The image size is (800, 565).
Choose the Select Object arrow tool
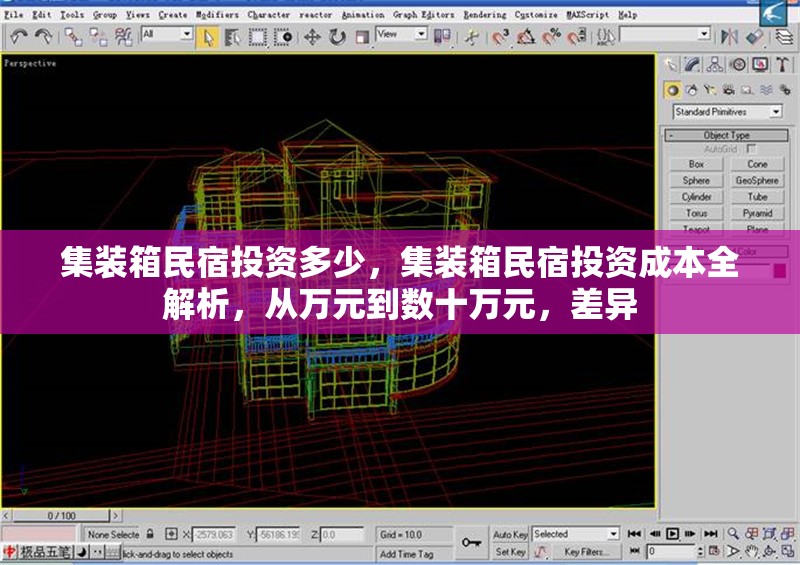coord(208,37)
